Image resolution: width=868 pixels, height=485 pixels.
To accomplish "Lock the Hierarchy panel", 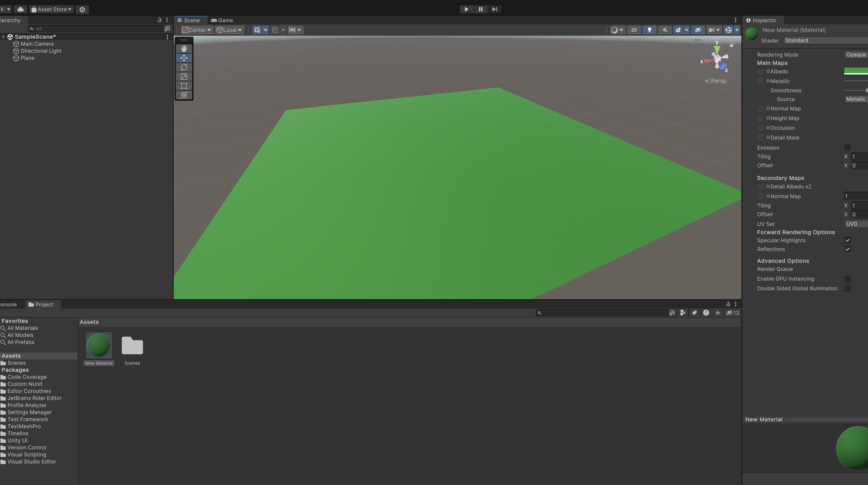I will pos(159,20).
